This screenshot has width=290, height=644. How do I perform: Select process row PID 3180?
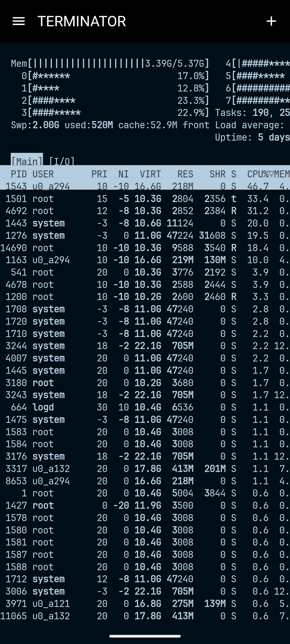145,383
